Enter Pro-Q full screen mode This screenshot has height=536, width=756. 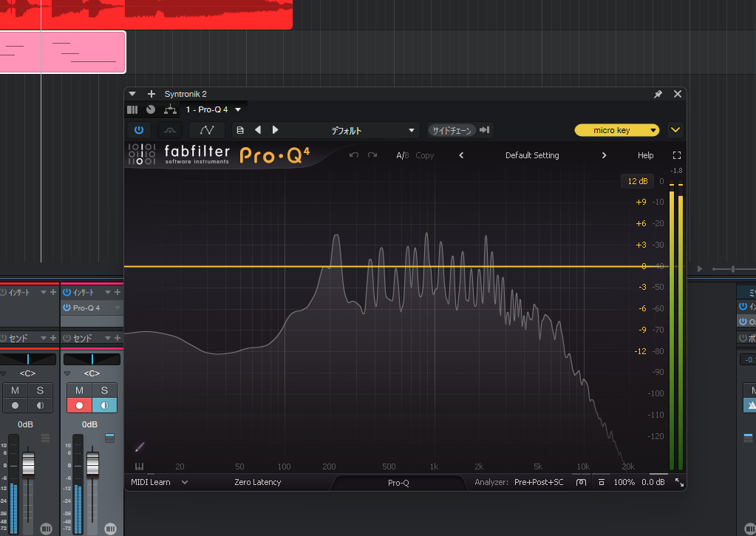tap(677, 155)
